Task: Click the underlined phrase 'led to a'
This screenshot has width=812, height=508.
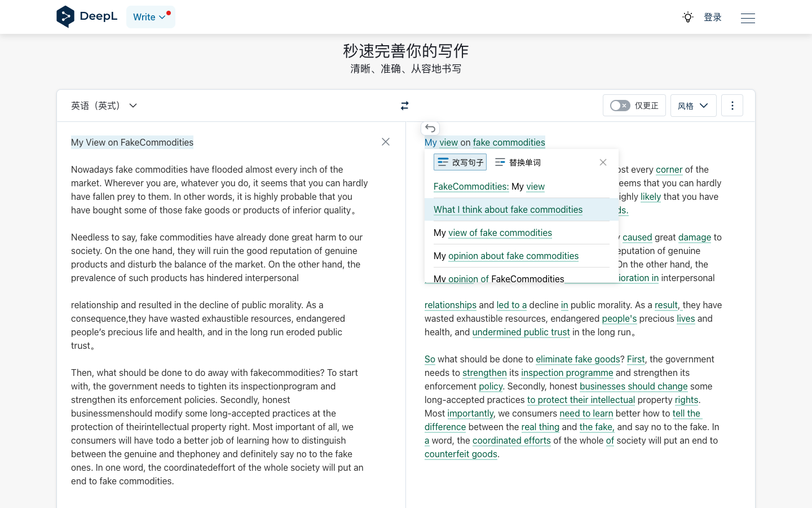Action: [x=511, y=305]
